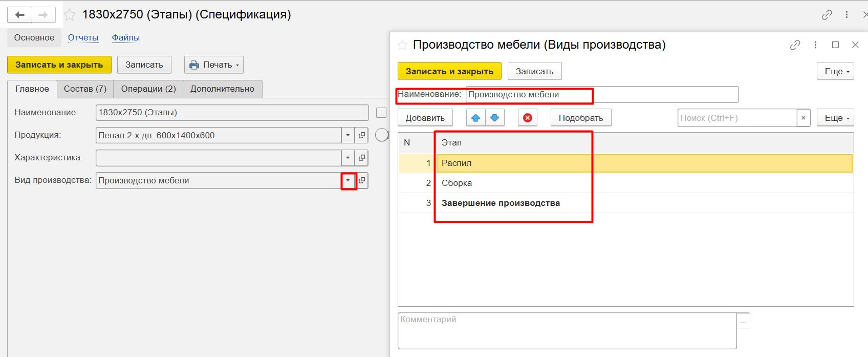Open the Печать dropdown menu
Image resolution: width=868 pixels, height=357 pixels.
[214, 65]
